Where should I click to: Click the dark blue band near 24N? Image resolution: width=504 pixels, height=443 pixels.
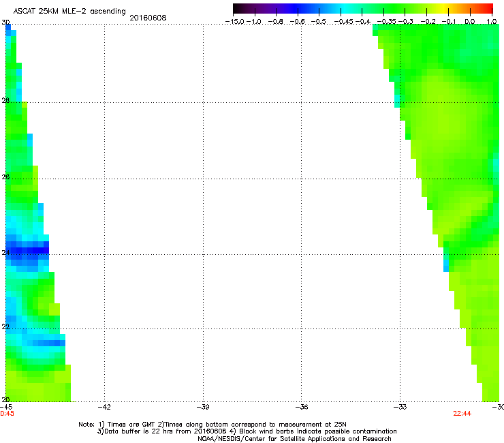click(x=27, y=250)
